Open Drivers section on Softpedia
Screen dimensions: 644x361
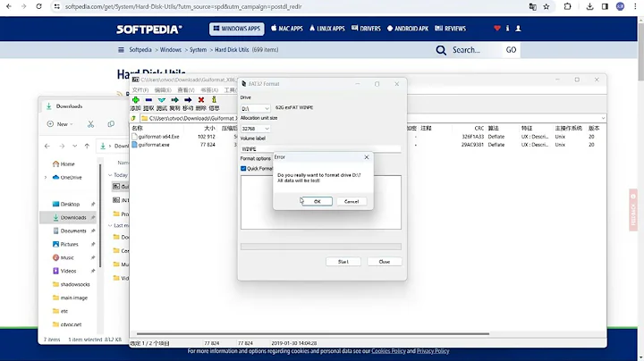tap(366, 29)
